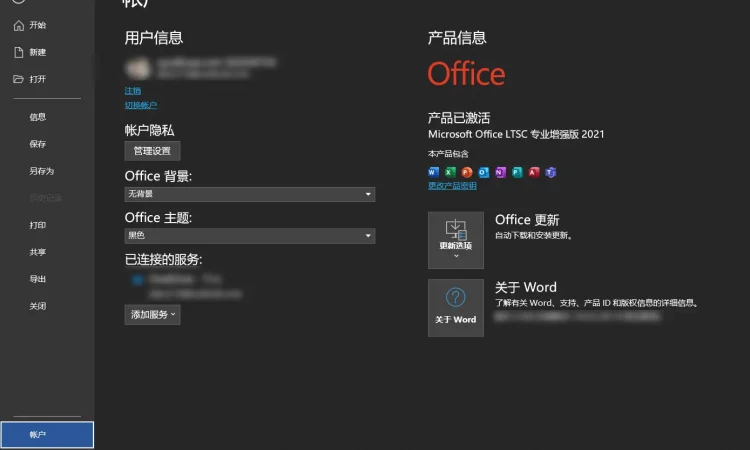The width and height of the screenshot is (750, 450).
Task: Click the Publisher product icon
Action: point(517,172)
